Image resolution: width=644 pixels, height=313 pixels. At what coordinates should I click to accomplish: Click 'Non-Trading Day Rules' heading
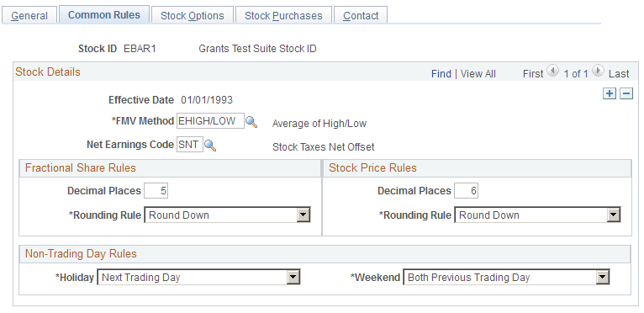coord(81,253)
